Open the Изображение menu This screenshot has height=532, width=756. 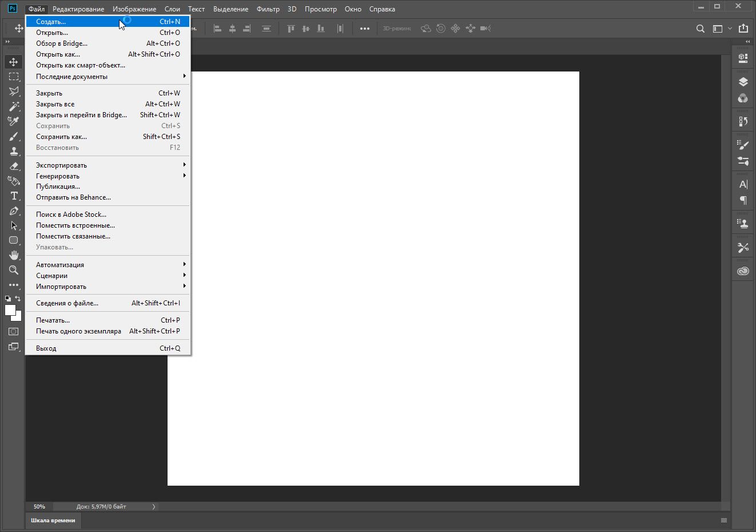point(134,9)
